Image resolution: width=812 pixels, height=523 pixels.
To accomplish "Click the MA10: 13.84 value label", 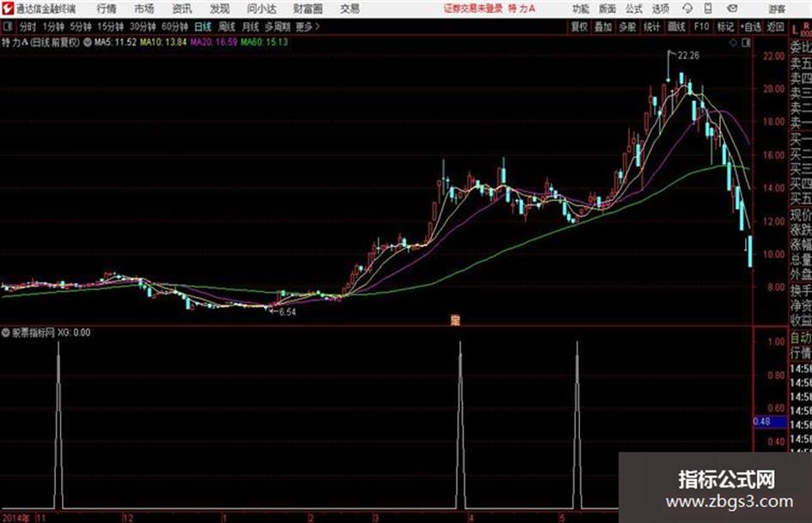I will [163, 42].
